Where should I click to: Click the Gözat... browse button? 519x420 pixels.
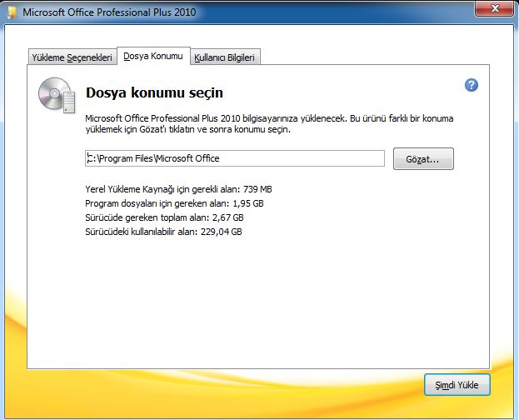(x=423, y=159)
